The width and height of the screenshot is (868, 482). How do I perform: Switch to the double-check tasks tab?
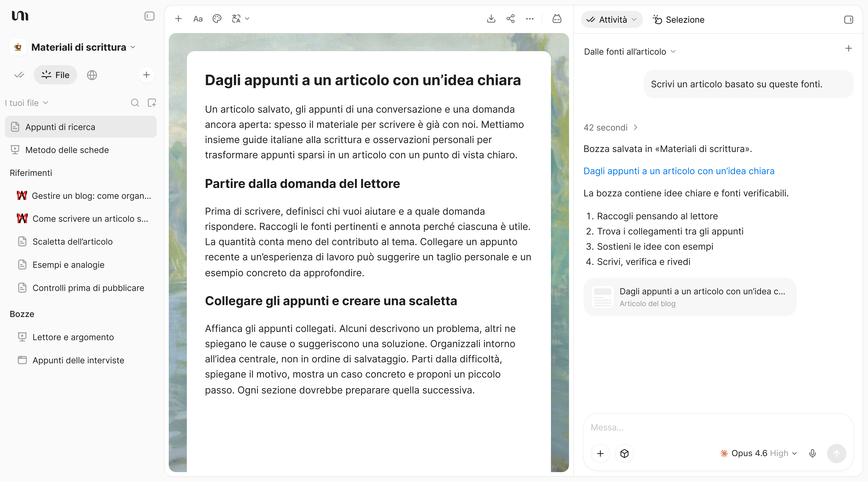(x=19, y=75)
